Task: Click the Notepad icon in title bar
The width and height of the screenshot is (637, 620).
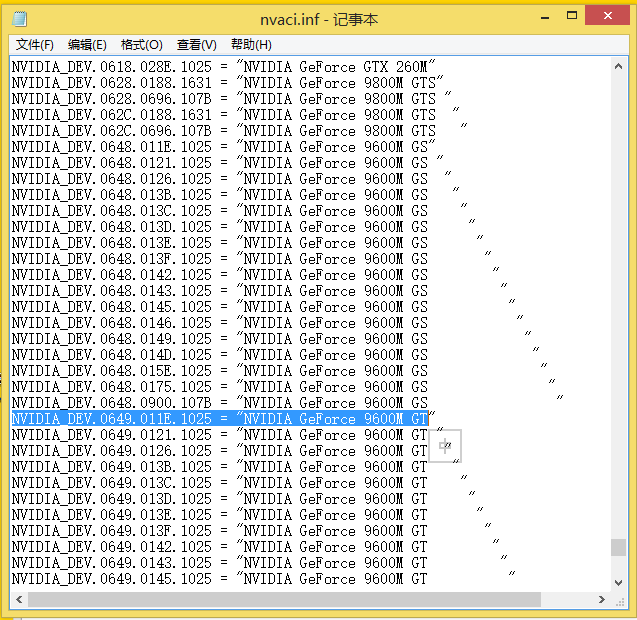Action: (19, 19)
